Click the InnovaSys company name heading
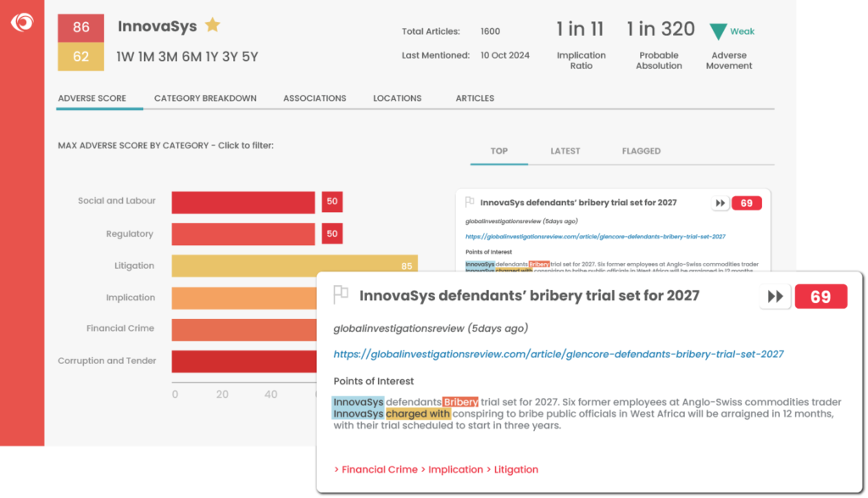This screenshot has width=868, height=498. (x=157, y=26)
